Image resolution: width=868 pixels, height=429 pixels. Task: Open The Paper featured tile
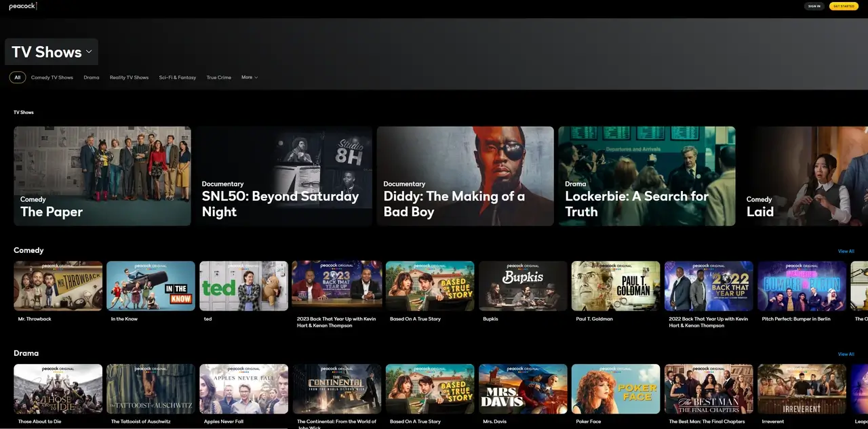point(102,176)
